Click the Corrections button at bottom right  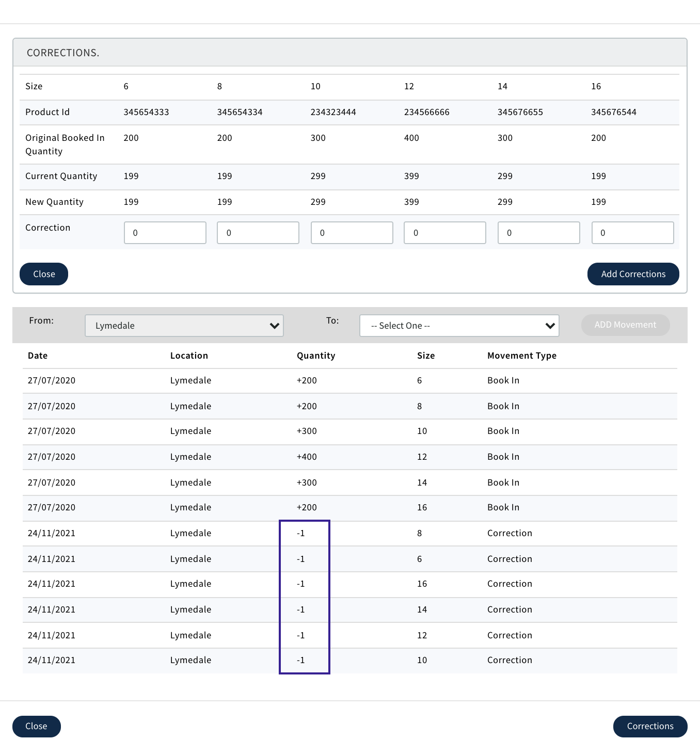pyautogui.click(x=650, y=726)
